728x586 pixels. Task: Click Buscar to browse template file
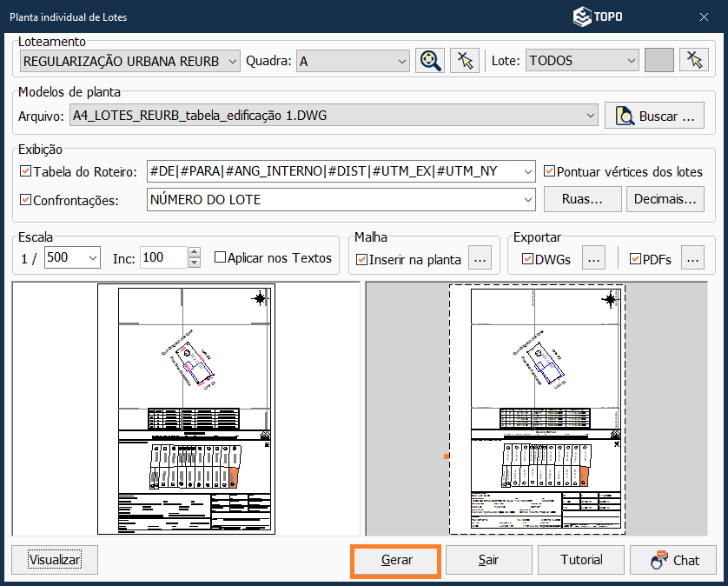(x=654, y=115)
